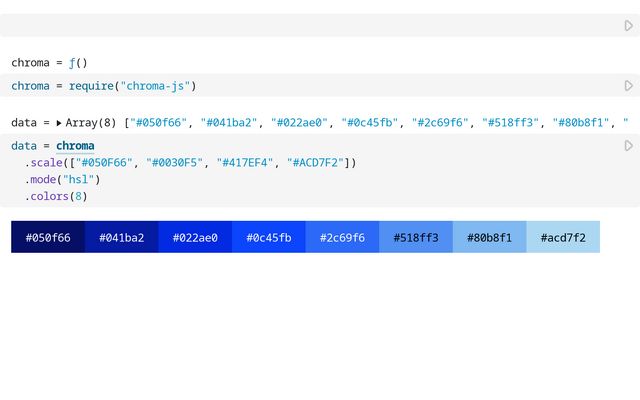Click the underlined chroma reference in code
The width and height of the screenshot is (640, 400).
click(x=75, y=146)
